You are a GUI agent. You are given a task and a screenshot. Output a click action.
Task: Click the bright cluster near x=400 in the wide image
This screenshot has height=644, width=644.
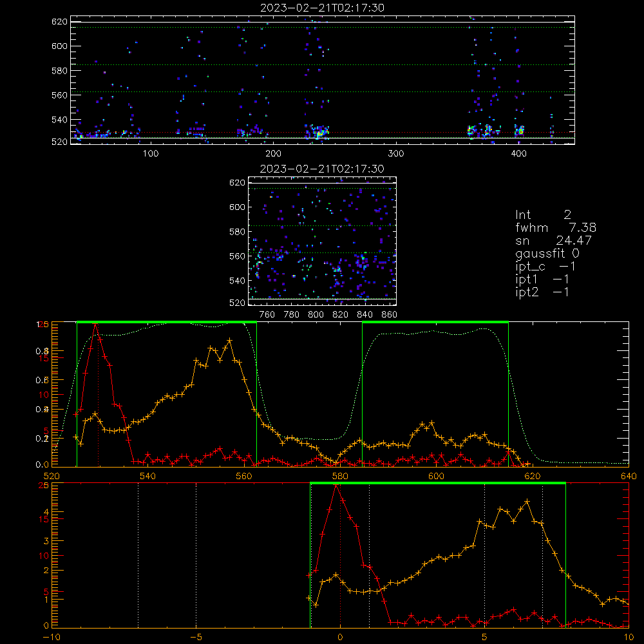pyautogui.click(x=520, y=131)
